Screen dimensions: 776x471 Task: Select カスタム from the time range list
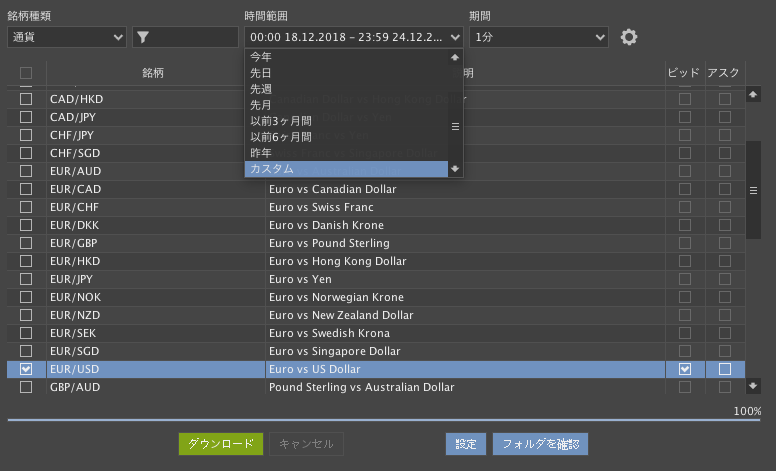pos(345,169)
